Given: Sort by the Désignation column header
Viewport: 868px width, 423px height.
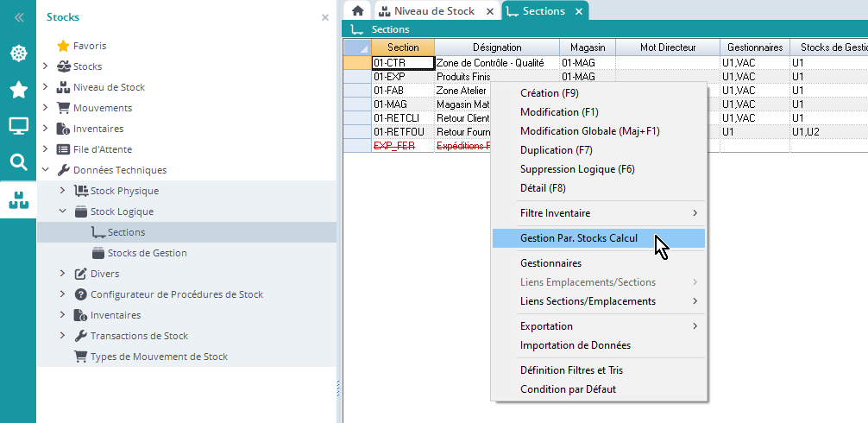Looking at the screenshot, I should (497, 47).
